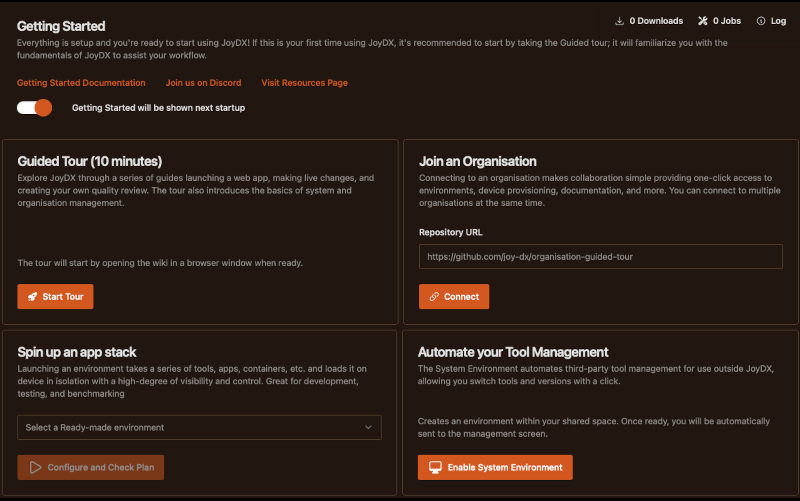This screenshot has width=800, height=501.
Task: Click the chain link icon on Connect
Action: click(434, 297)
